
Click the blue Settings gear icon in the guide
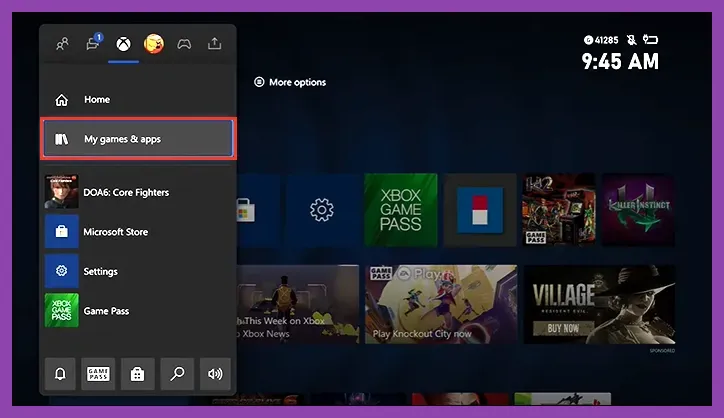[61, 271]
